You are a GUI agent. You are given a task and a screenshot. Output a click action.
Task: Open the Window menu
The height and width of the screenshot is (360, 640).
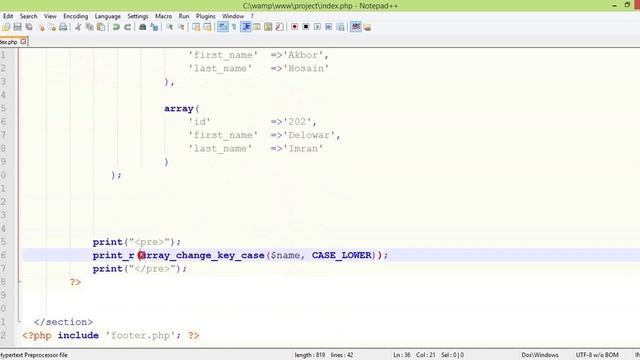233,16
